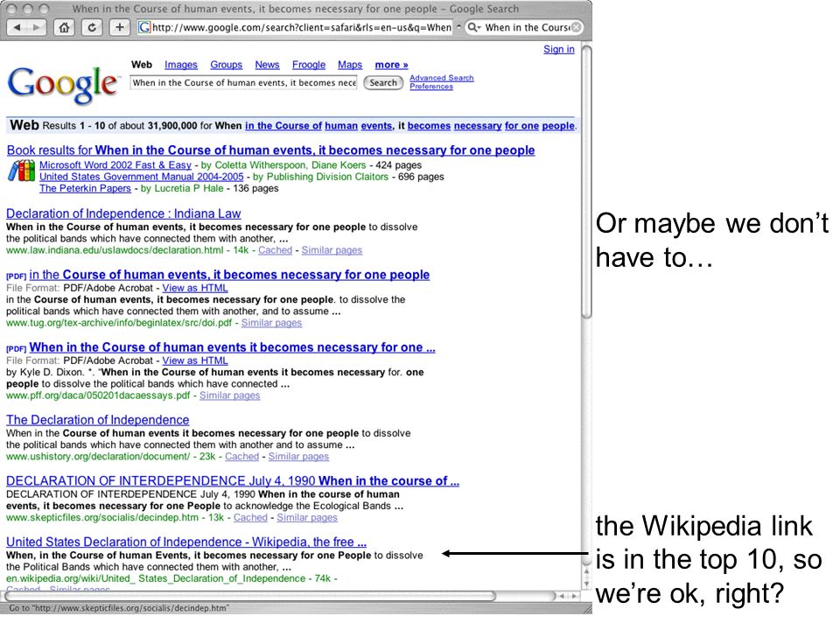
Task: Click the 'in the Course' definition link in results bar
Action: tap(283, 126)
